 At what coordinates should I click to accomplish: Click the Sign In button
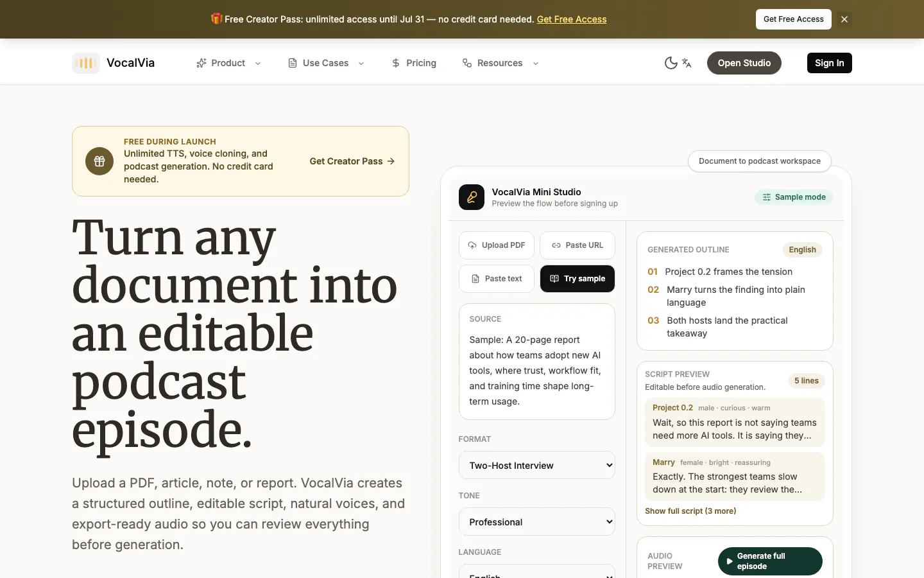click(830, 63)
